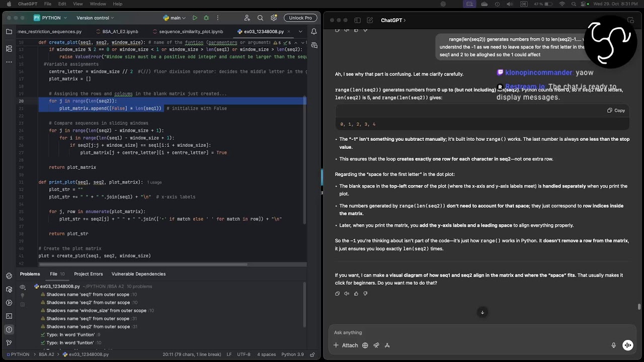The height and width of the screenshot is (362, 644).
Task: Open macOS Window menu
Action: pyautogui.click(x=98, y=4)
